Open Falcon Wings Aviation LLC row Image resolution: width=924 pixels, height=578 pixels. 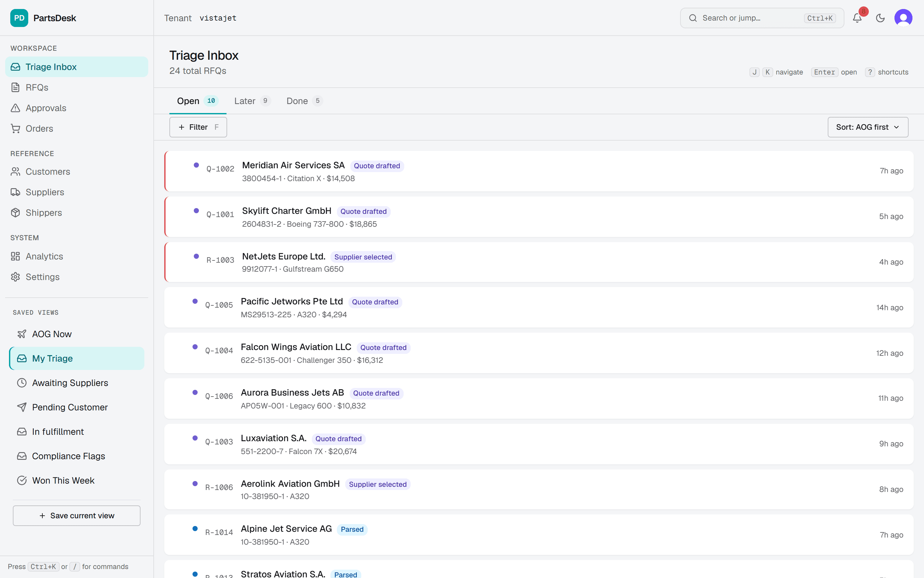pyautogui.click(x=539, y=353)
